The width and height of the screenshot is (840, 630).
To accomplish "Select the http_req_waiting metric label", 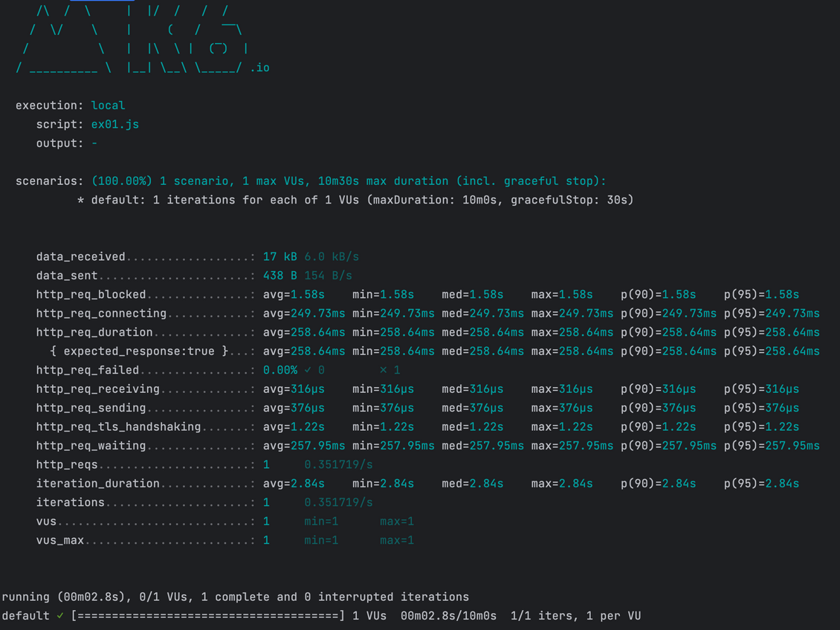I will (x=91, y=446).
